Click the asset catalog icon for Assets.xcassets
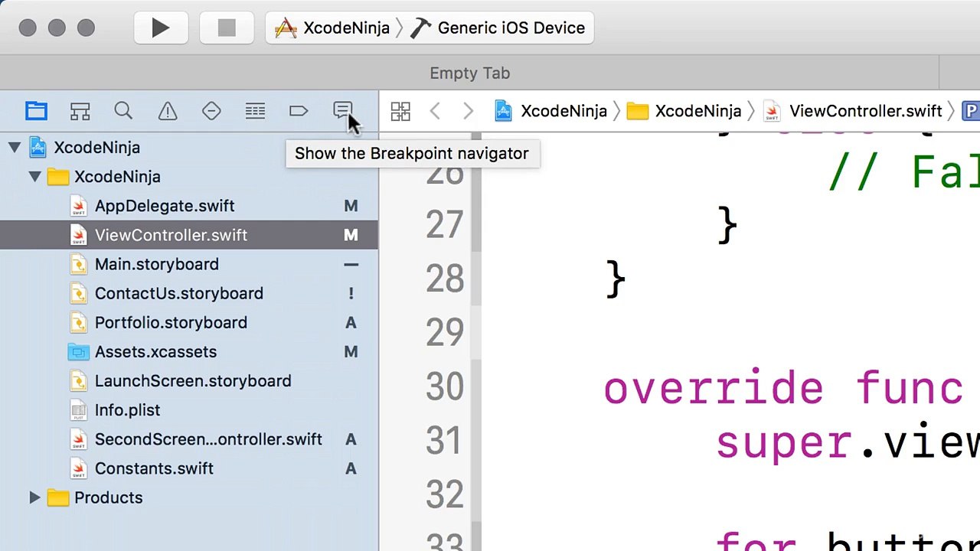The height and width of the screenshot is (551, 980). [x=78, y=352]
